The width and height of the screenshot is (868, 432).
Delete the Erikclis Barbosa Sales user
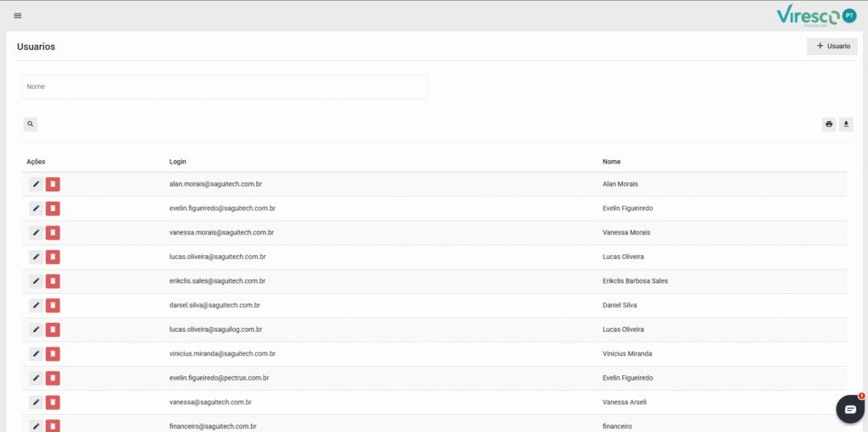(53, 281)
